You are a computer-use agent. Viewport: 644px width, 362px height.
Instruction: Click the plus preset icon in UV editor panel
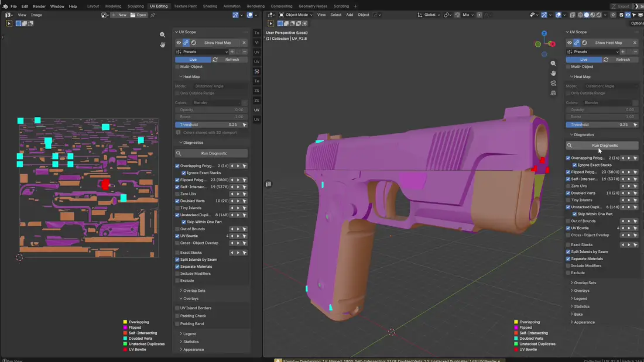coord(232,51)
